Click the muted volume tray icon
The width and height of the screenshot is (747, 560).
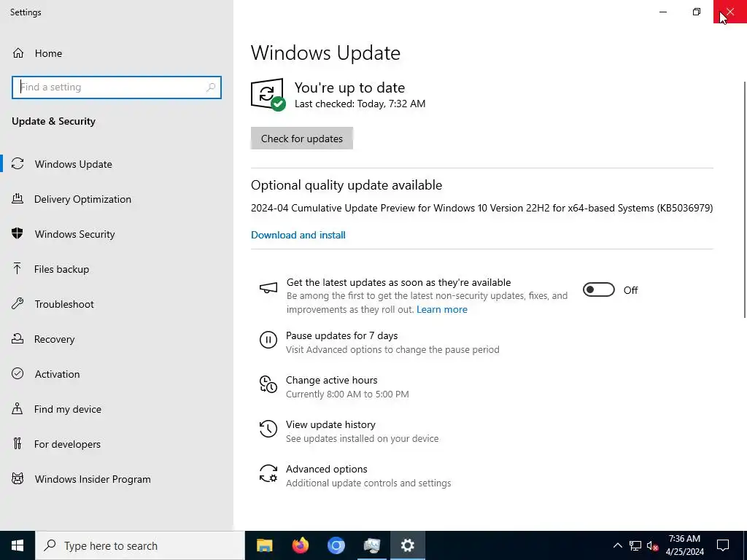(x=653, y=545)
